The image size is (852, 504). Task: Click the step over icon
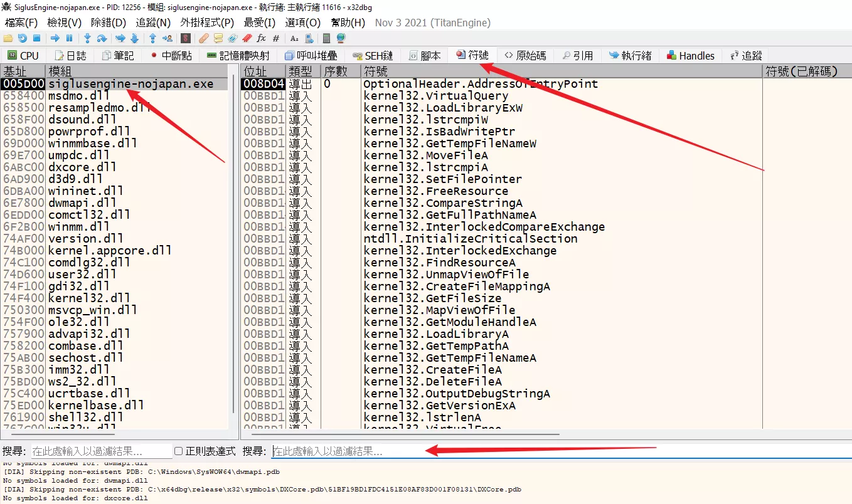coord(102,38)
